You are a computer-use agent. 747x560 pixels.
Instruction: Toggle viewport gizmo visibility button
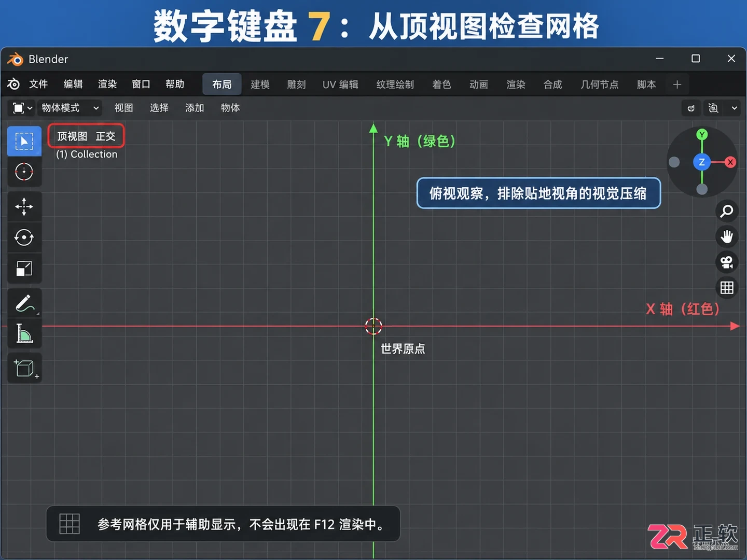[691, 108]
